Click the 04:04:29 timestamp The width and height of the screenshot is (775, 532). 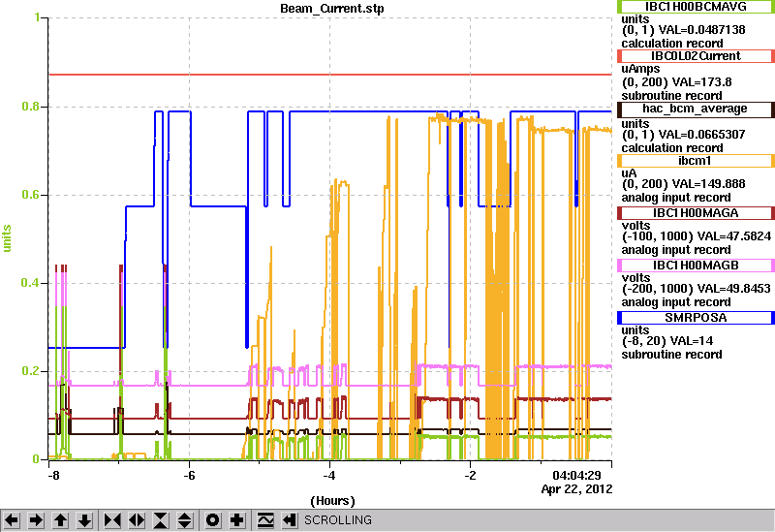click(576, 476)
